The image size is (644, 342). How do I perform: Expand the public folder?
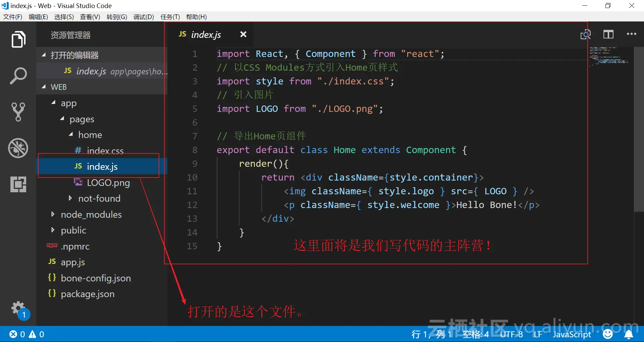[53, 230]
